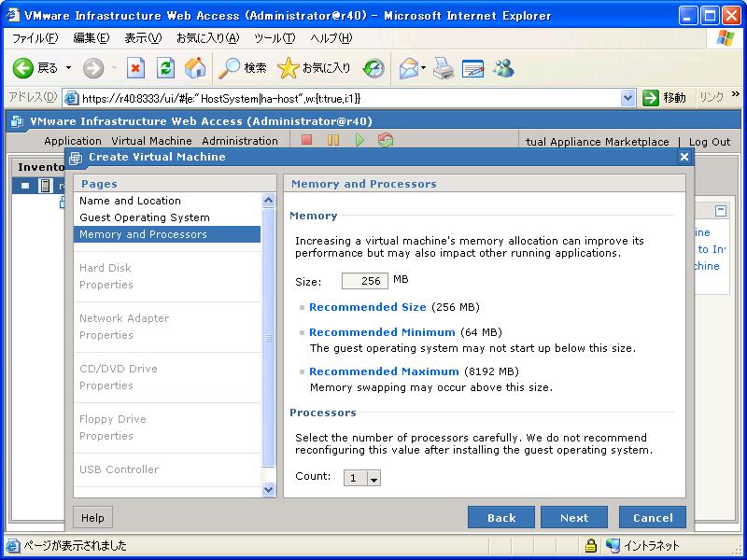Click the リンク links toolbar label
The width and height of the screenshot is (747, 560).
pos(712,97)
